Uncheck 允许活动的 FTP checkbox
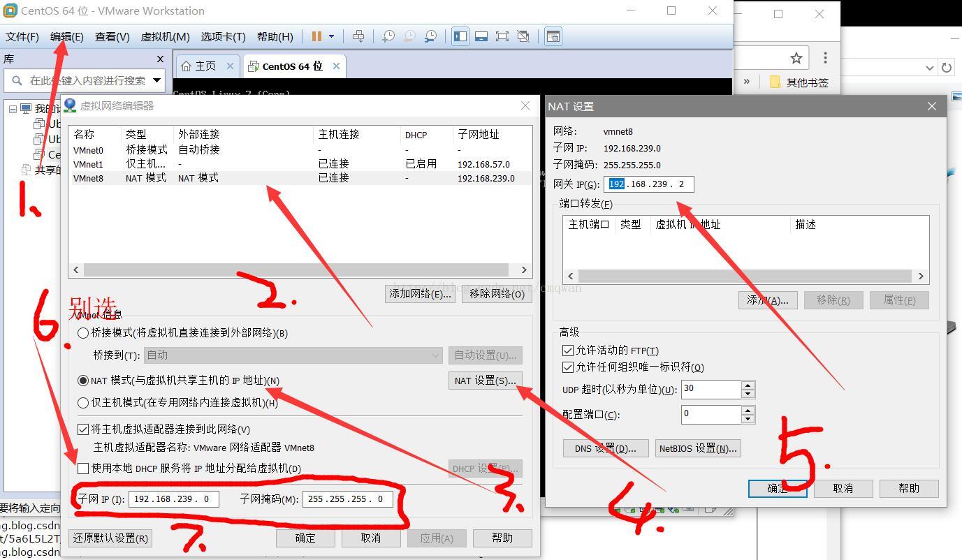Image resolution: width=962 pixels, height=560 pixels. [x=568, y=351]
